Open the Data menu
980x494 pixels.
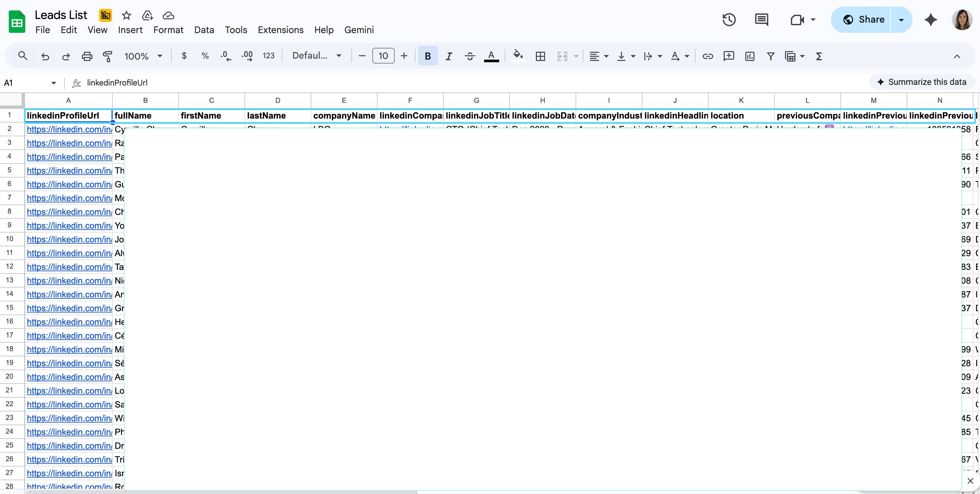click(204, 30)
